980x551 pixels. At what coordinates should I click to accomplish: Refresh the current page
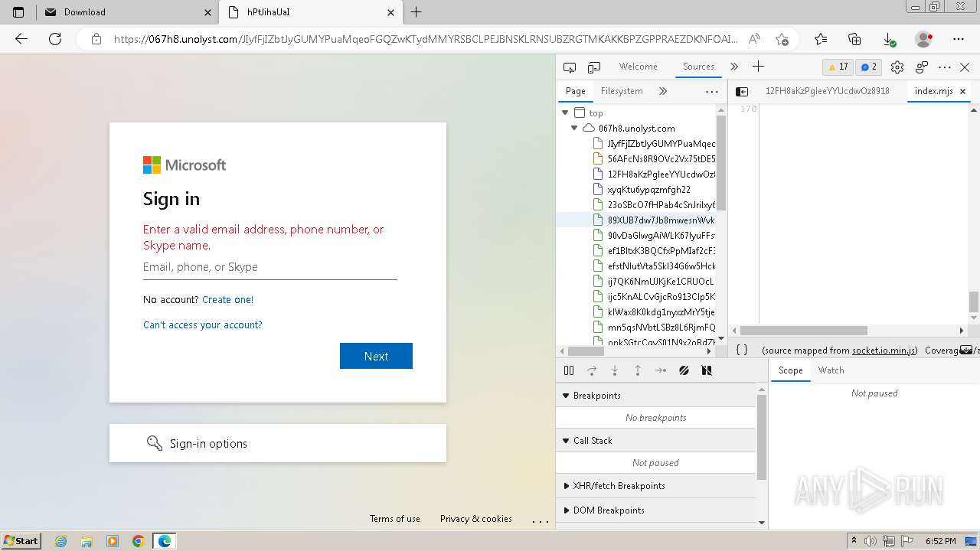(x=55, y=39)
